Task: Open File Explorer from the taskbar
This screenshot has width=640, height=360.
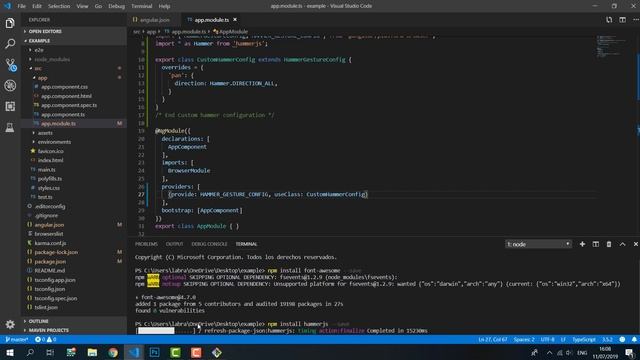Action: click(92, 352)
